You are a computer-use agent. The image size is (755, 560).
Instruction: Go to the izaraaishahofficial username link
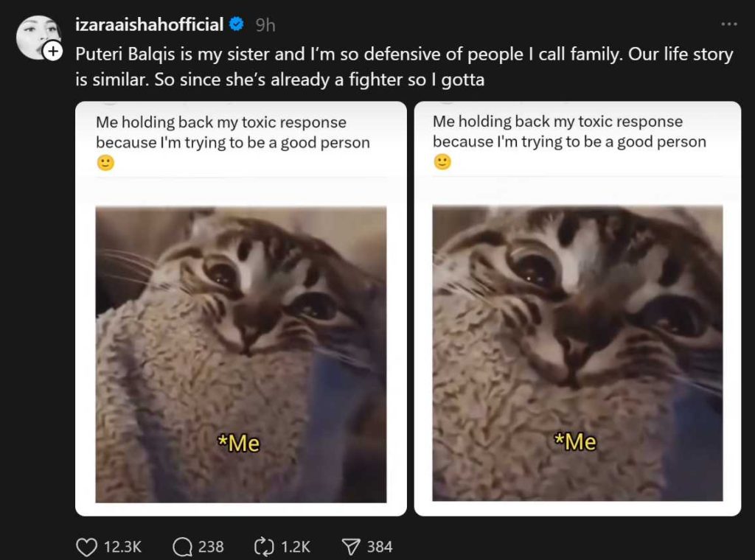(x=149, y=24)
